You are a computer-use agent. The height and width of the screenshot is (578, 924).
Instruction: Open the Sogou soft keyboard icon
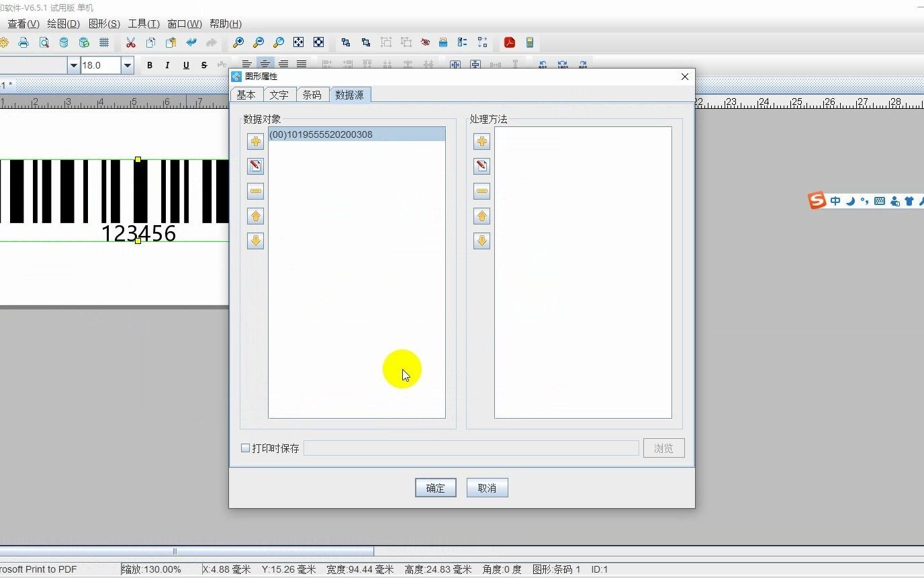pyautogui.click(x=880, y=201)
